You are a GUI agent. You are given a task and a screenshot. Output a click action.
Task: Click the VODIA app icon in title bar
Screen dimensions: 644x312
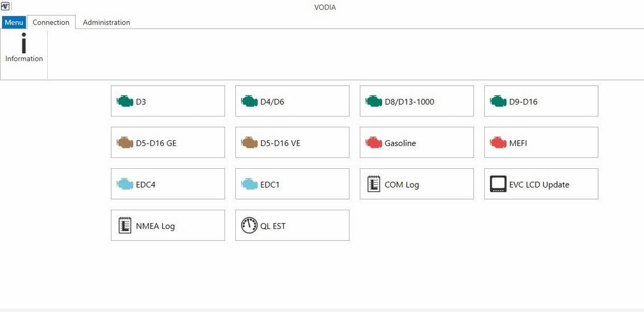point(5,7)
